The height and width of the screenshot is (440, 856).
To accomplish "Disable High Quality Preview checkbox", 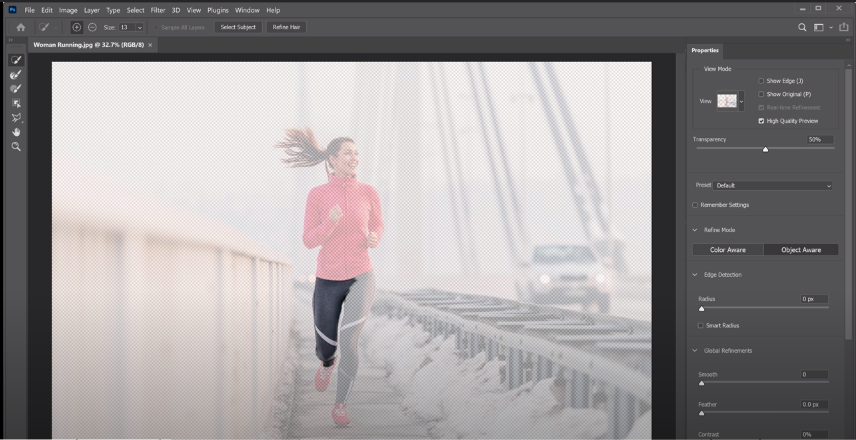I will point(761,120).
